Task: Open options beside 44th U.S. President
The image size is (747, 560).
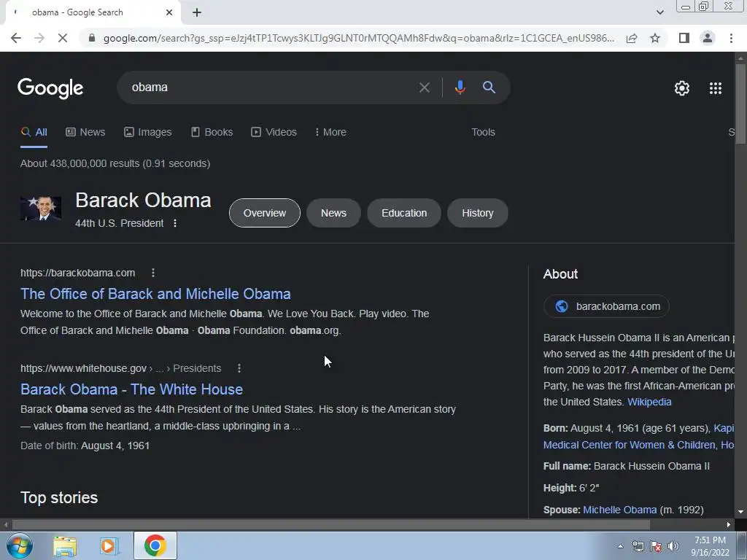Action: pos(175,223)
